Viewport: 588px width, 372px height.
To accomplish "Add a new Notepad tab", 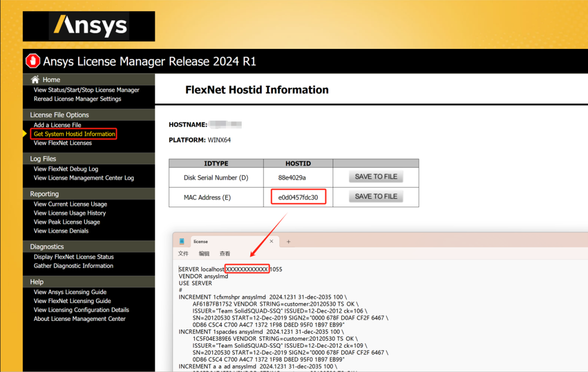I will pos(289,241).
